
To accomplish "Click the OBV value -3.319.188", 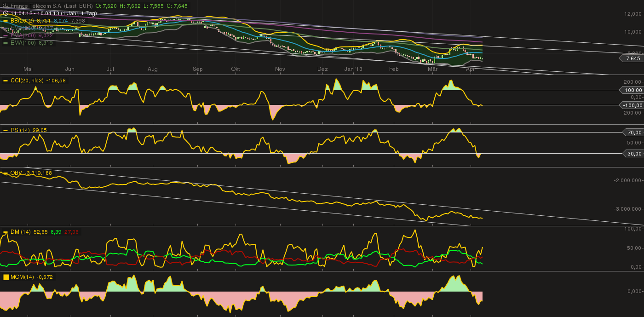I will (38, 173).
